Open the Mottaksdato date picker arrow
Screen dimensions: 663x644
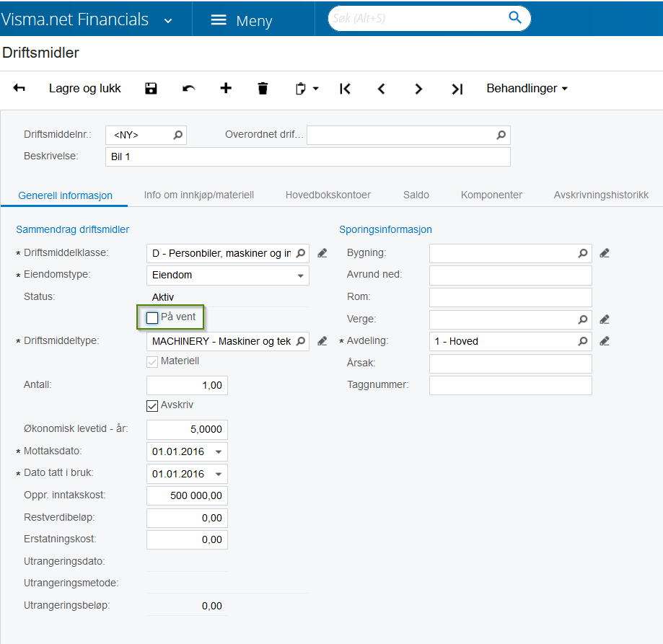(x=219, y=451)
